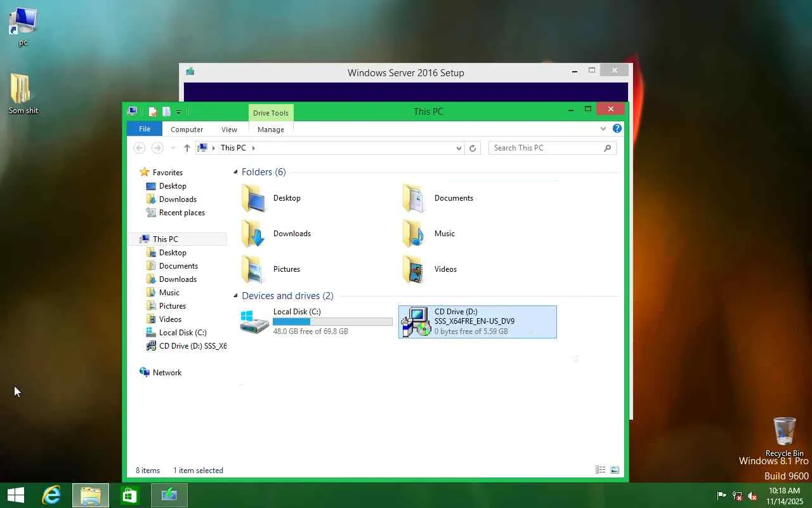This screenshot has width=812, height=508.
Task: Select the Downloads folder icon in Folders
Action: [254, 234]
